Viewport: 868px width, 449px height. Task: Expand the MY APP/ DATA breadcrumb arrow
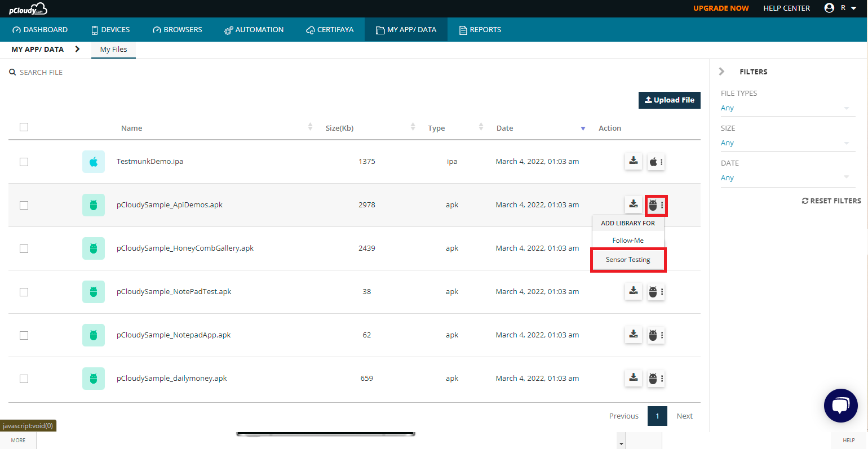click(x=77, y=49)
